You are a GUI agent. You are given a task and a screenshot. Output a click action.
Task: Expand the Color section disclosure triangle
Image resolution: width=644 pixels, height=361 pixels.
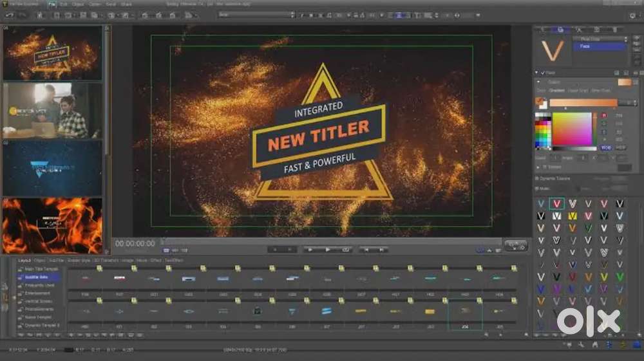pyautogui.click(x=538, y=82)
